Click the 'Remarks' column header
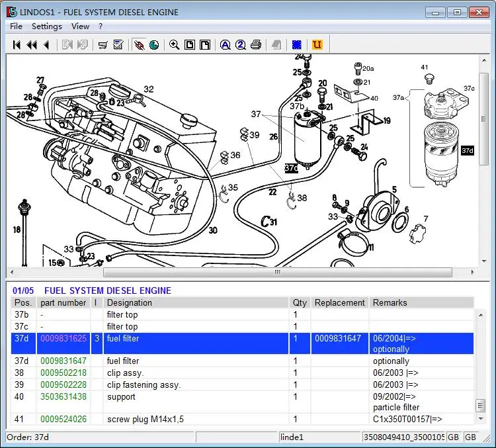This screenshot has width=496, height=448. click(421, 302)
